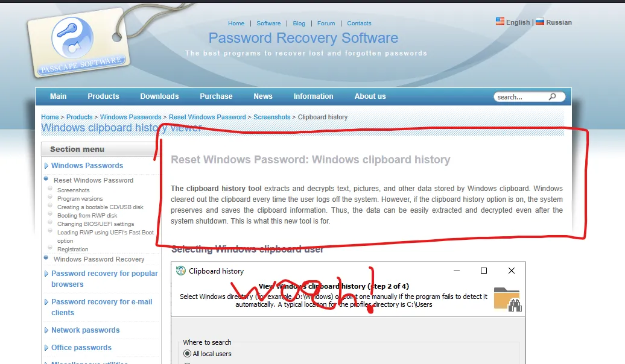
Task: Click the Windows Passwords breadcrumb link
Action: [x=131, y=117]
